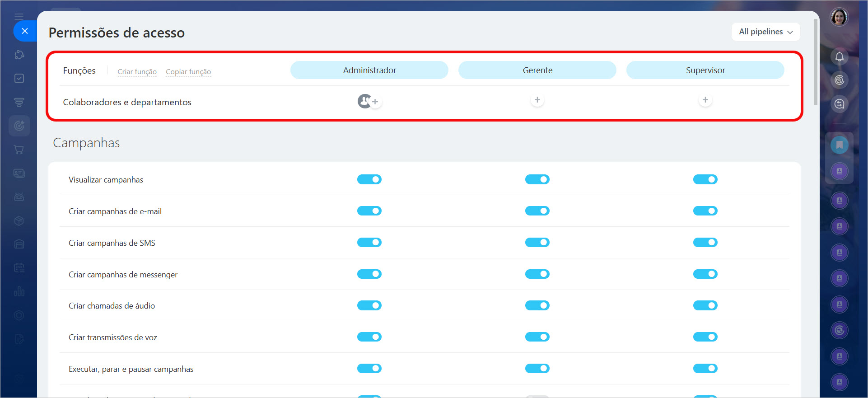Toggle Criar campanhas de e-mail for Gerente
The image size is (868, 398).
[x=537, y=211]
